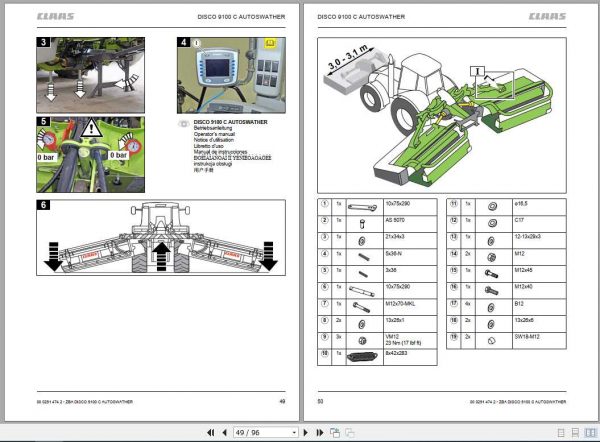Click the tractor front-view illustration in figure 6

[161, 237]
